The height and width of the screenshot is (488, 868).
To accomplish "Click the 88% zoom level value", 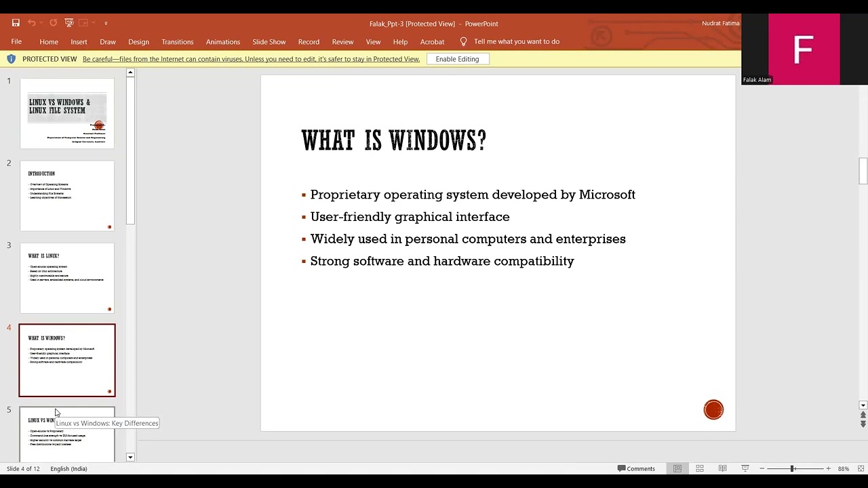I will point(844,468).
